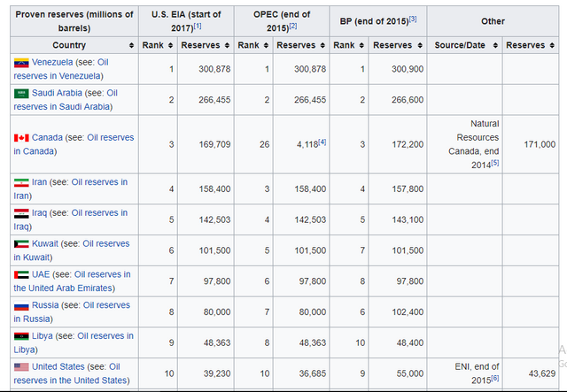Select Canada's EIA reserves value 169,709

[x=214, y=144]
